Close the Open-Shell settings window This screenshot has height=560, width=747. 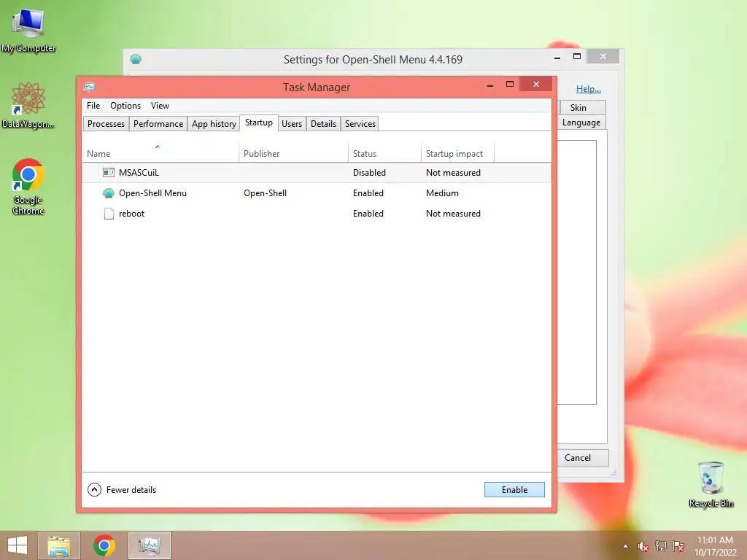pos(603,57)
